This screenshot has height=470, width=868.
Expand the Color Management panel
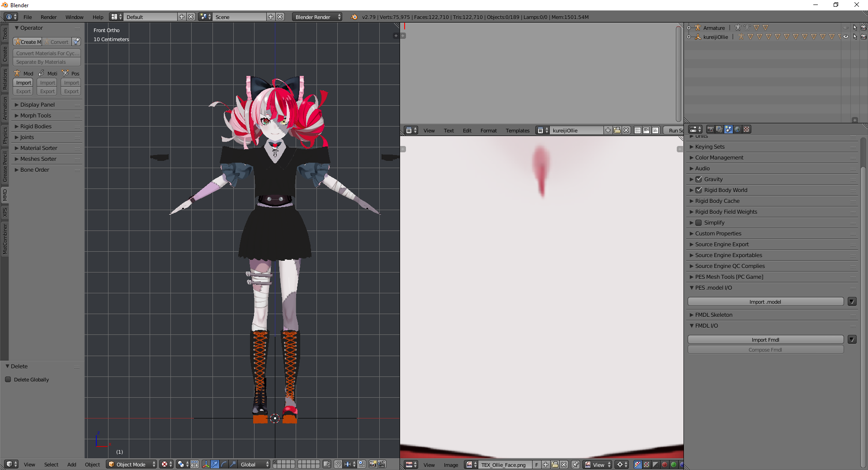coord(719,158)
